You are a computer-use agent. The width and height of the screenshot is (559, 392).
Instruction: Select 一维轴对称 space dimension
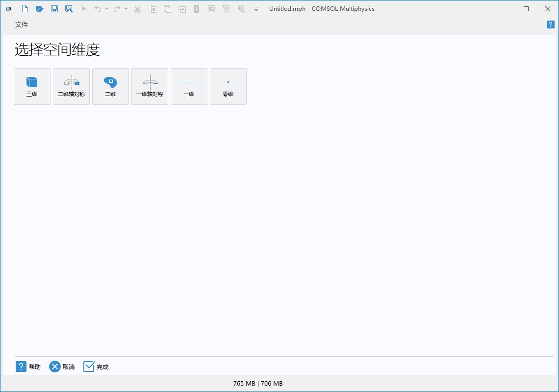point(150,86)
